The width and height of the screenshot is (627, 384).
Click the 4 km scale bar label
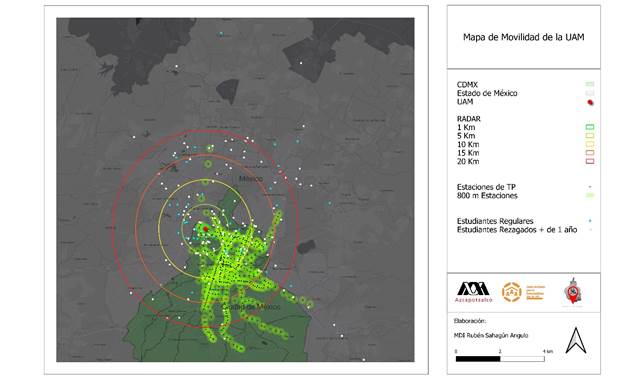point(548,351)
